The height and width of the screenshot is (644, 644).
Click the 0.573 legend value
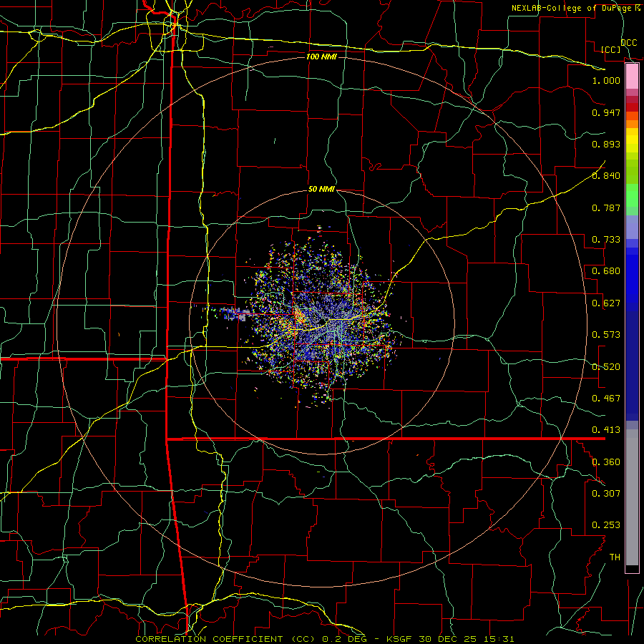pyautogui.click(x=606, y=335)
